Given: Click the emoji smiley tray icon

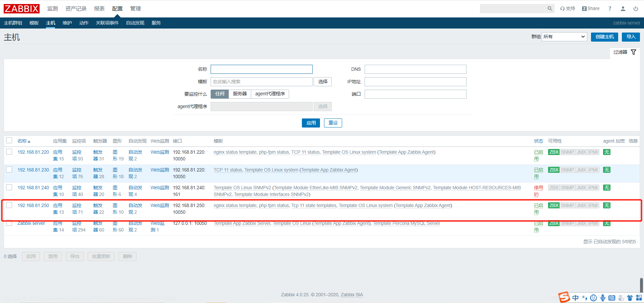Looking at the screenshot, I should (x=593, y=298).
